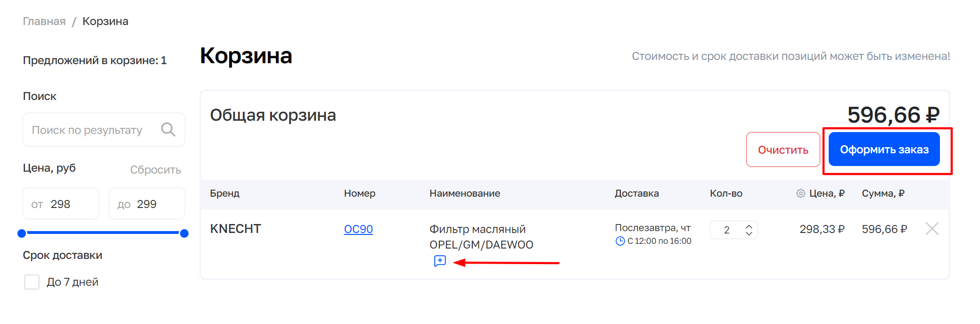This screenshot has width=980, height=324.
Task: Click the Корзина breadcrumb item
Action: point(105,21)
